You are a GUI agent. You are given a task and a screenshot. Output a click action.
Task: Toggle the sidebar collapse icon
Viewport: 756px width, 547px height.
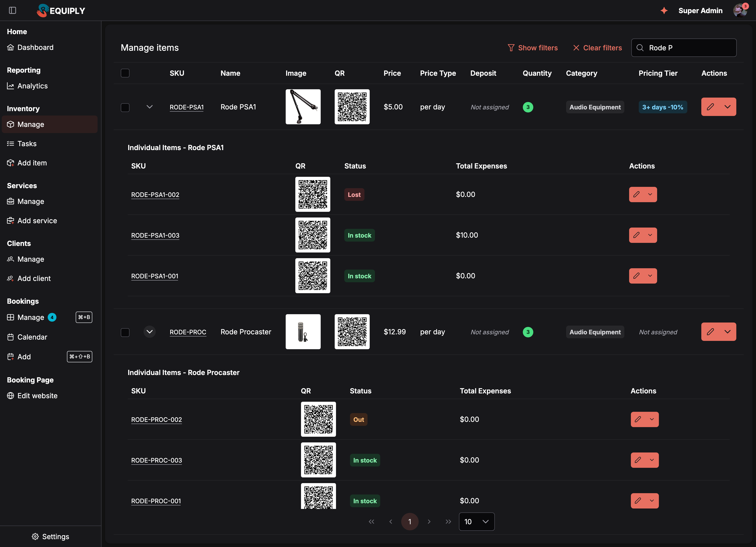(x=13, y=10)
